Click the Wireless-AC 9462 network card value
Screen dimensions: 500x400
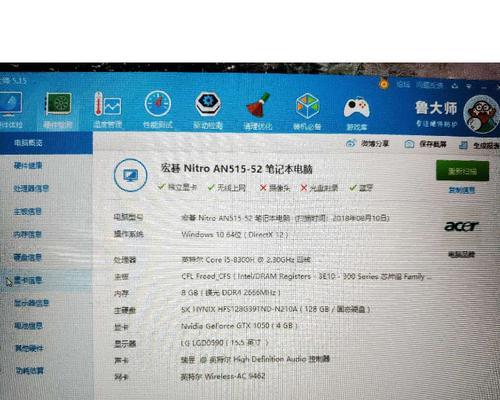click(223, 376)
